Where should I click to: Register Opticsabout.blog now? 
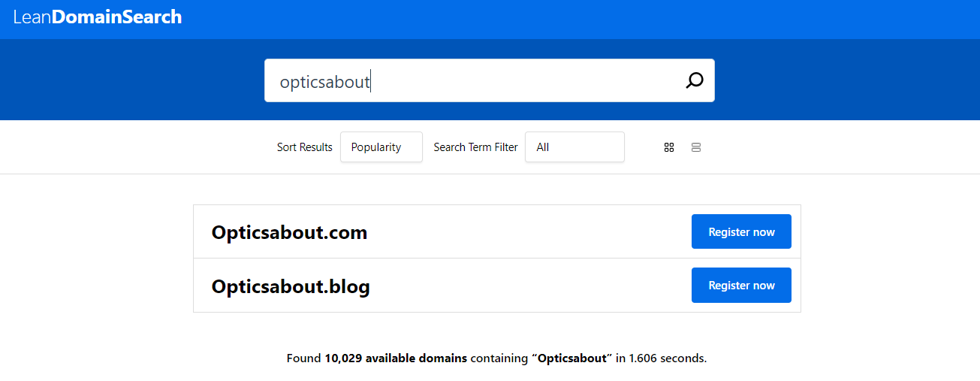tap(741, 286)
